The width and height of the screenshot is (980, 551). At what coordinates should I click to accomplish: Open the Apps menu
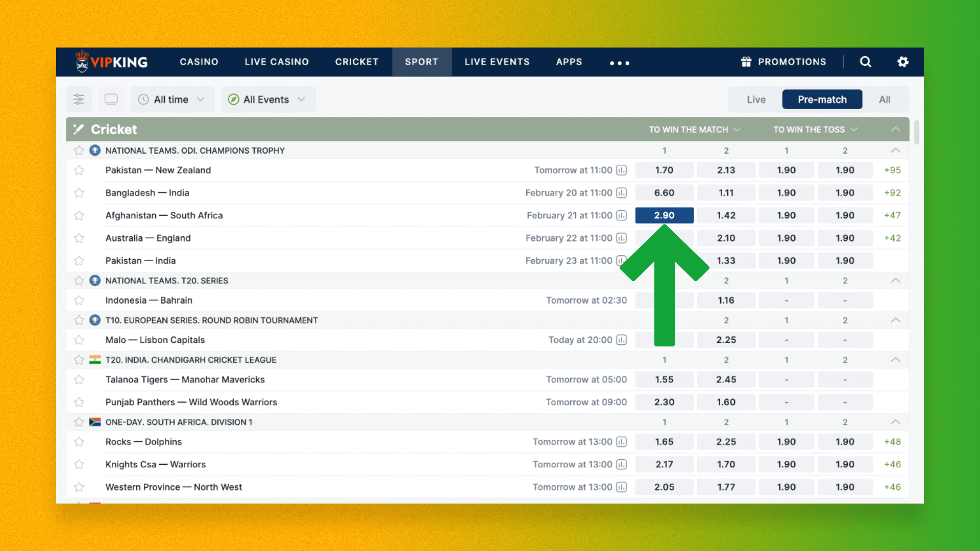[x=569, y=62]
